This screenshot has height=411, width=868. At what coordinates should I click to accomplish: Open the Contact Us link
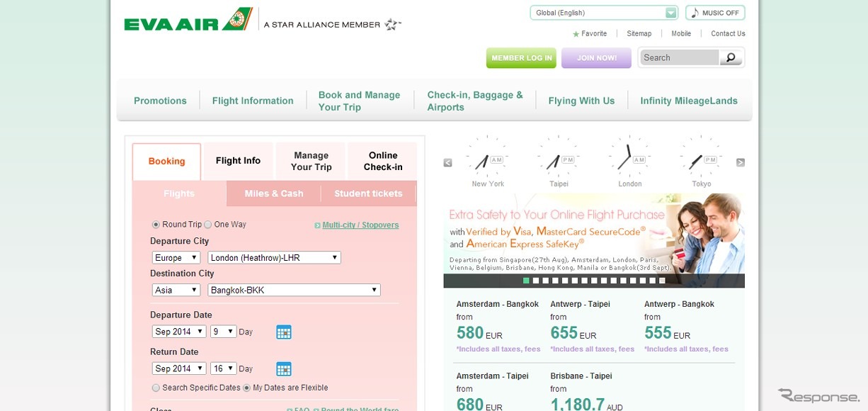pos(728,33)
